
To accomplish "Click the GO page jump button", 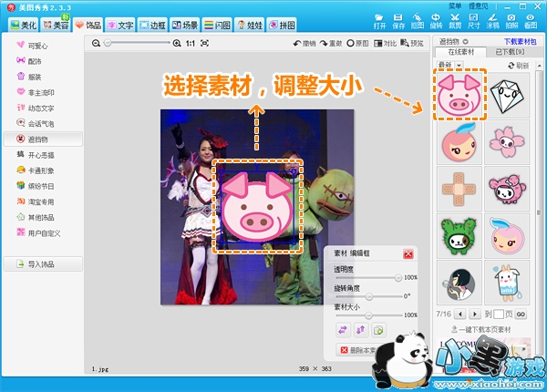I will [x=521, y=314].
